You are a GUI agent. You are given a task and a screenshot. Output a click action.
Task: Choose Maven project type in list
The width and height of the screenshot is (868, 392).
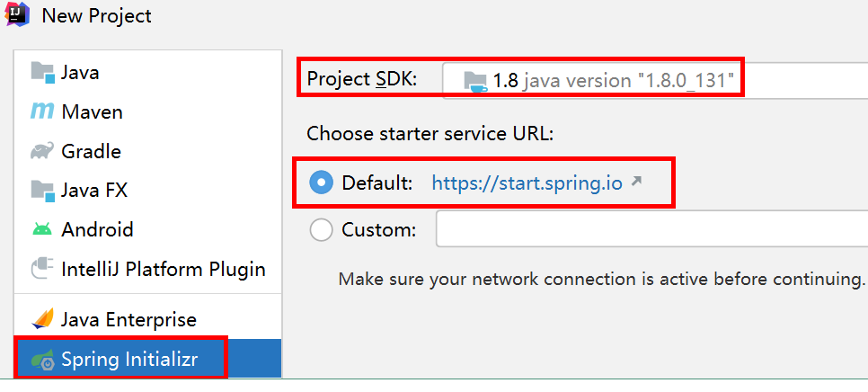(92, 111)
